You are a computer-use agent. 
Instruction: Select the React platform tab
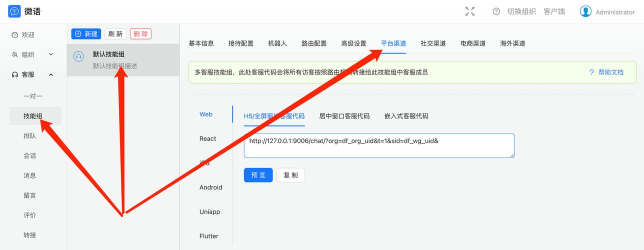(x=208, y=138)
